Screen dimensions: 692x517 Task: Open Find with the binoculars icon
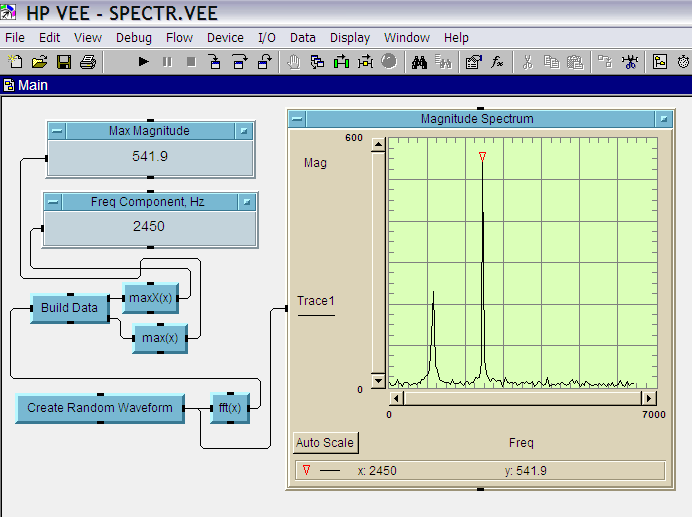click(x=419, y=62)
